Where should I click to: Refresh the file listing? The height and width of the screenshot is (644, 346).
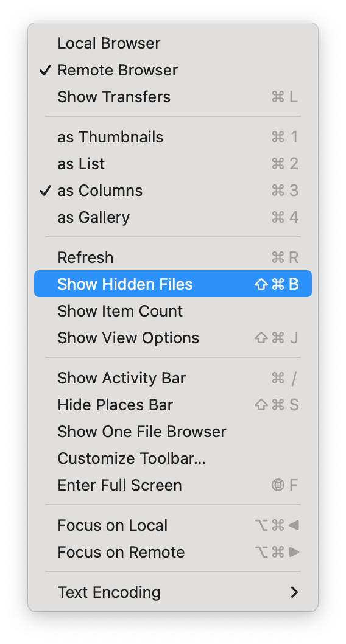point(172,257)
